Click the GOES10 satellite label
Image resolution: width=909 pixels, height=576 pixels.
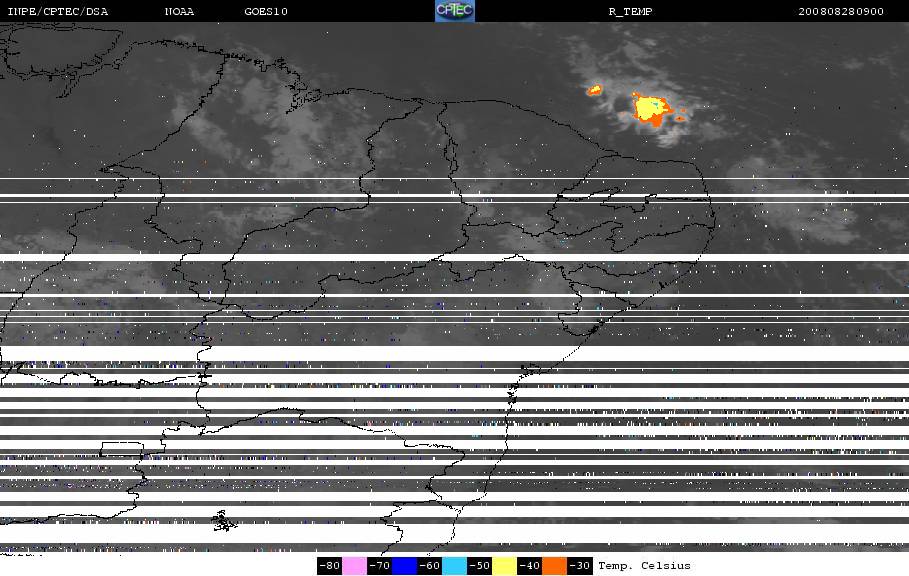point(266,12)
